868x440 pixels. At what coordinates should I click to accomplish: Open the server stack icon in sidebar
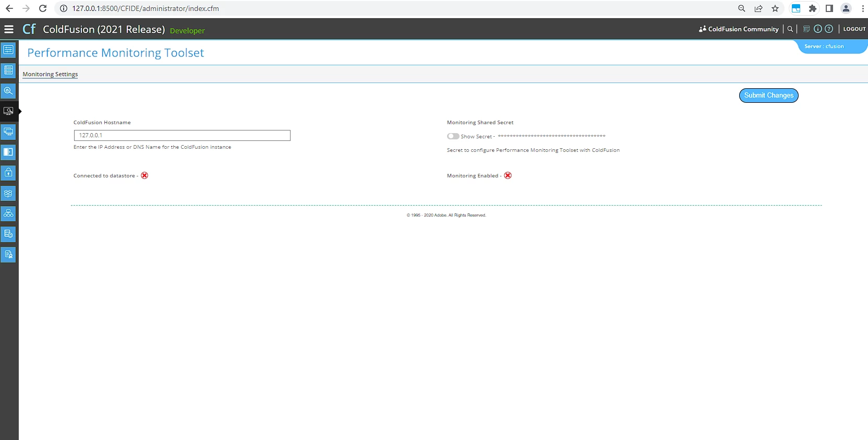pyautogui.click(x=8, y=70)
